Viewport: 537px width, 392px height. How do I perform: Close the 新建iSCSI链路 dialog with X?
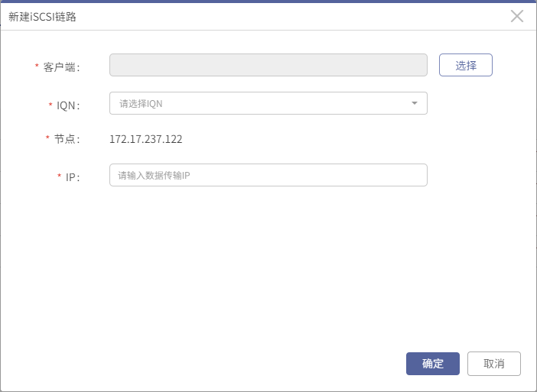pyautogui.click(x=517, y=16)
